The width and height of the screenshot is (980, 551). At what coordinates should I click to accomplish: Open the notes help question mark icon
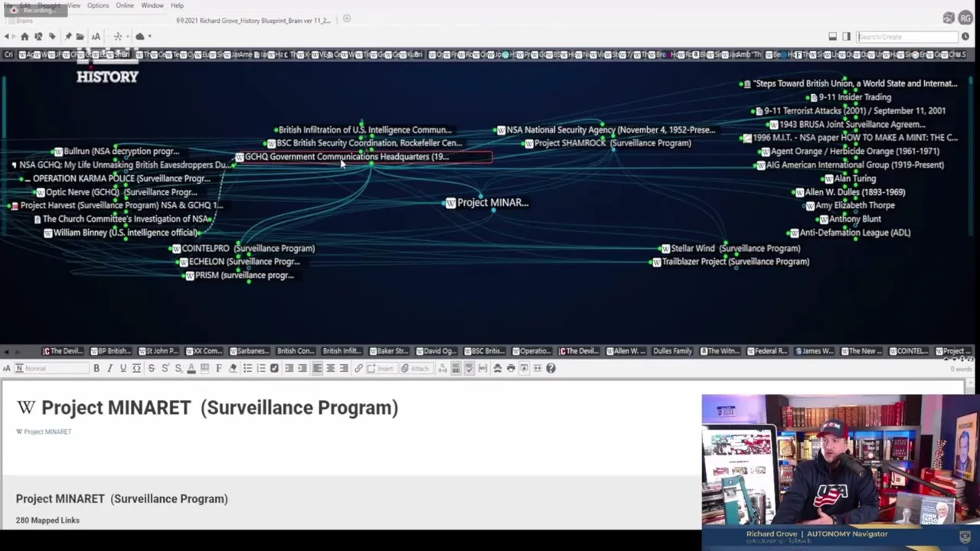pos(550,368)
